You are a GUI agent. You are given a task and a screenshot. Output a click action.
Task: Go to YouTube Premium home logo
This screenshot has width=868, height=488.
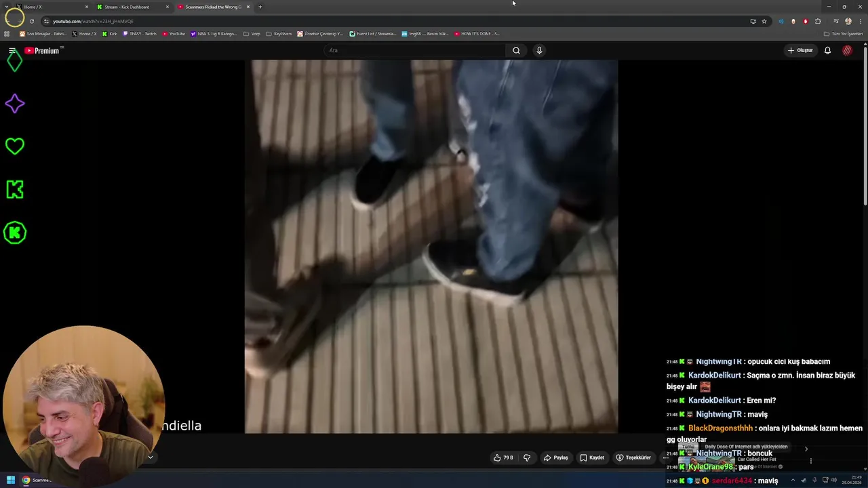point(43,50)
